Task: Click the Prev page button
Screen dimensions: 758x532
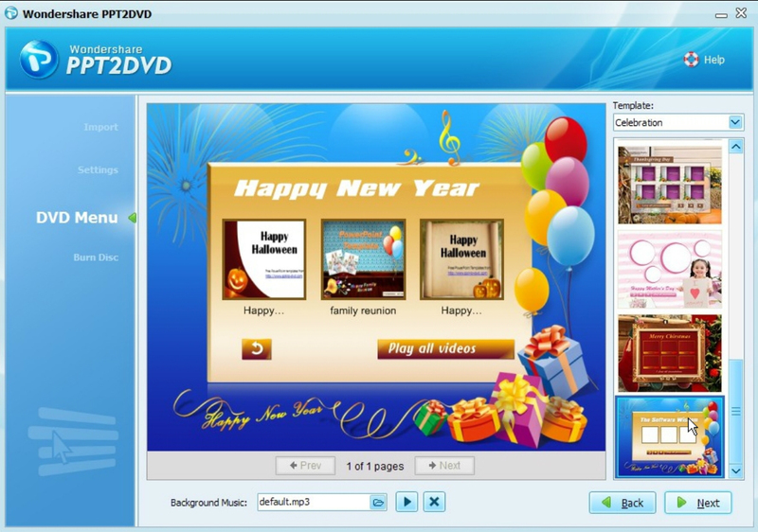Action: click(x=305, y=466)
